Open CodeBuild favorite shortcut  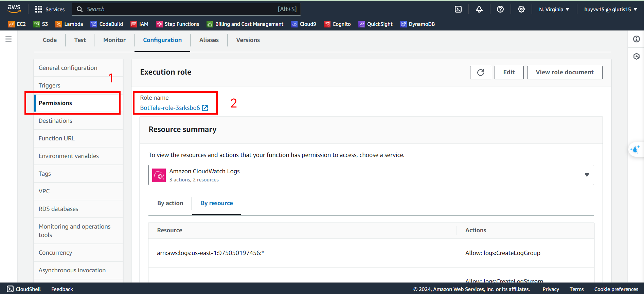coord(107,24)
